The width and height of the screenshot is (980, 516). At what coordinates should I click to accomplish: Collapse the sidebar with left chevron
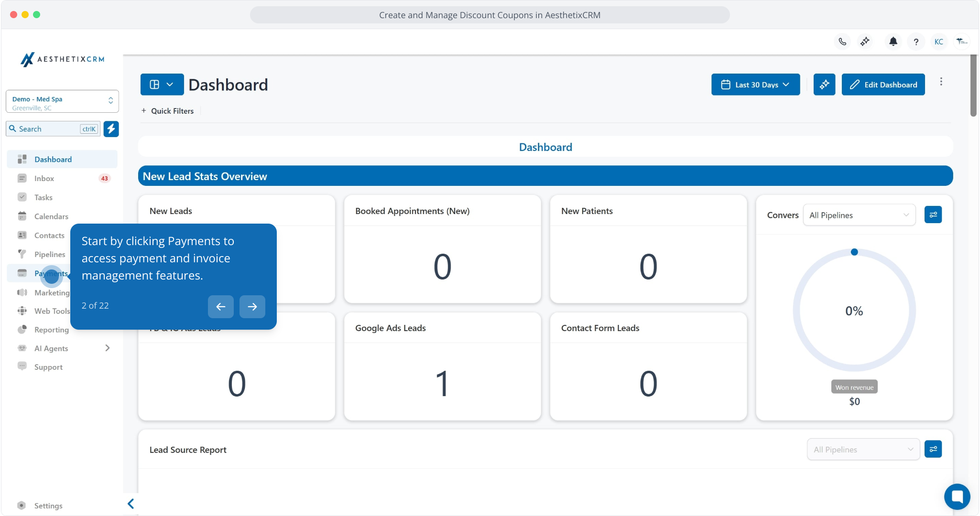pyautogui.click(x=131, y=504)
